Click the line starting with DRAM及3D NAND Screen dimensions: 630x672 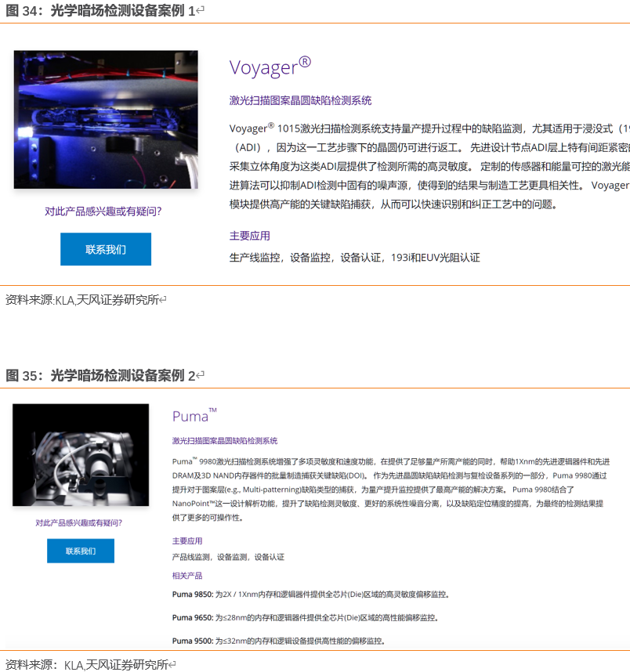[x=389, y=475]
